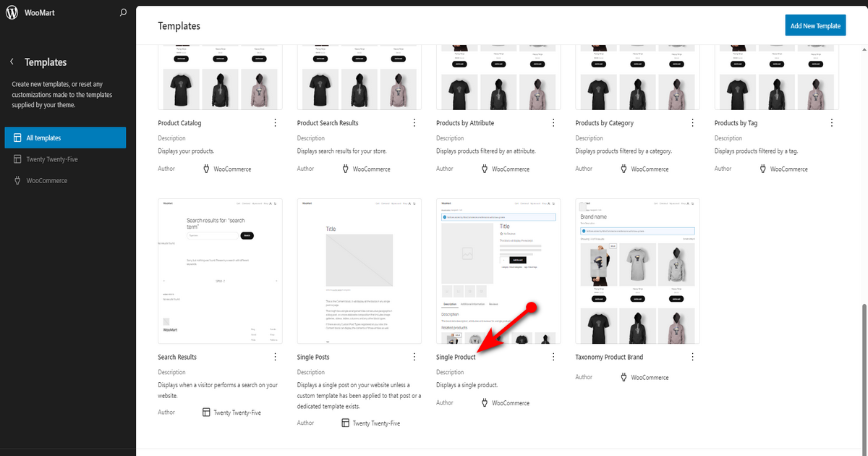Click 'Displays products filtered by an attribute.'
The height and width of the screenshot is (456, 868).
485,151
